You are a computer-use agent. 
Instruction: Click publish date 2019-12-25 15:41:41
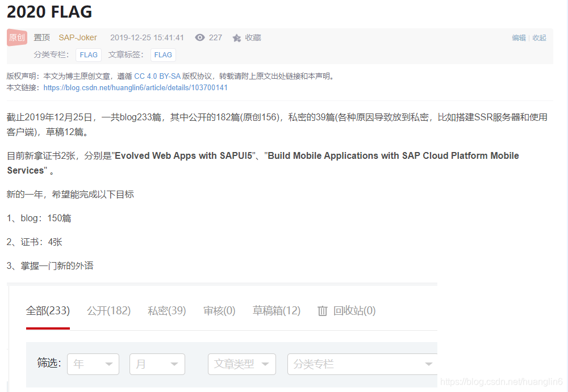click(147, 37)
